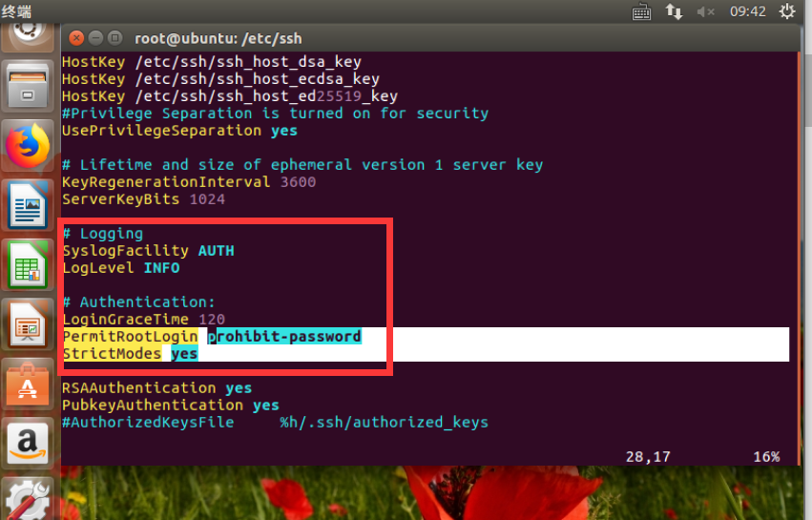Click the # Authentication: comment
Screen dimensions: 812x520
click(x=138, y=302)
